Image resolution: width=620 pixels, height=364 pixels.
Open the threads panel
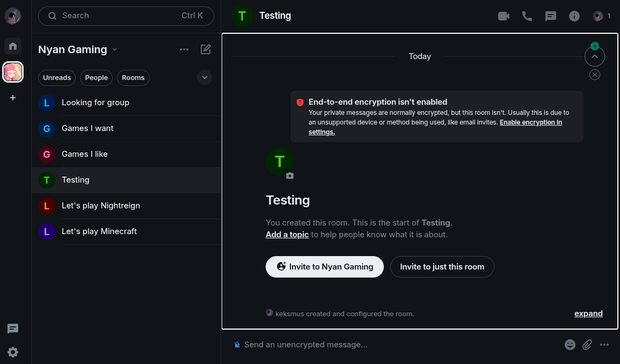click(551, 16)
